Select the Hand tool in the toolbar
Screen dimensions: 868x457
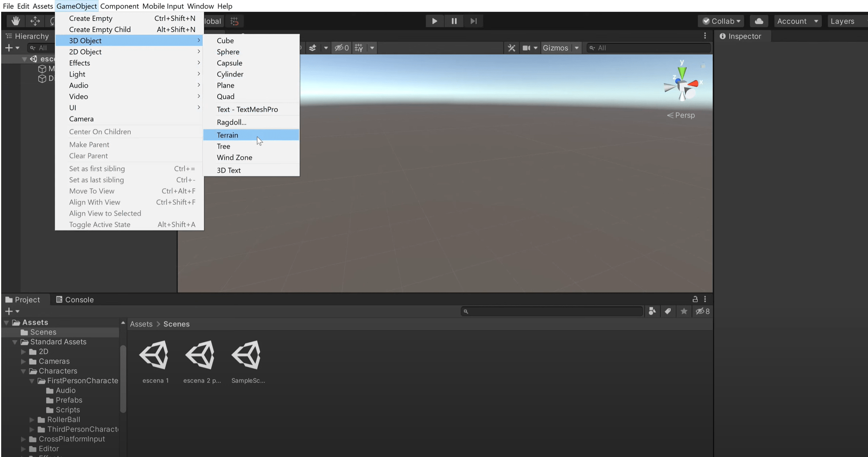point(16,21)
